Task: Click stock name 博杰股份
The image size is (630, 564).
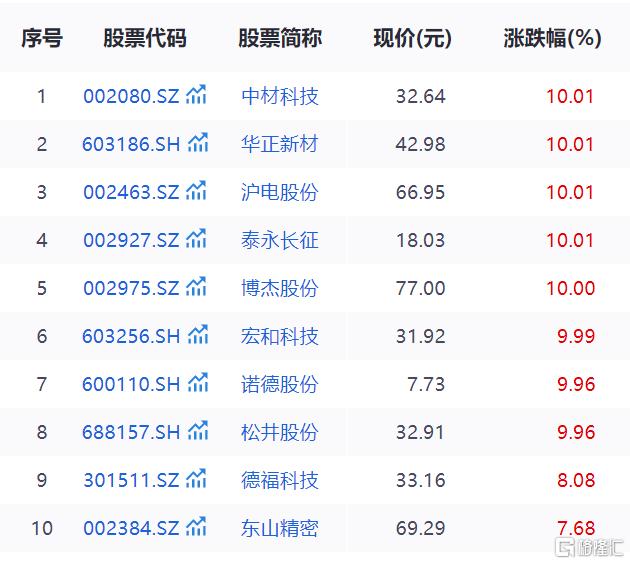Action: (280, 289)
